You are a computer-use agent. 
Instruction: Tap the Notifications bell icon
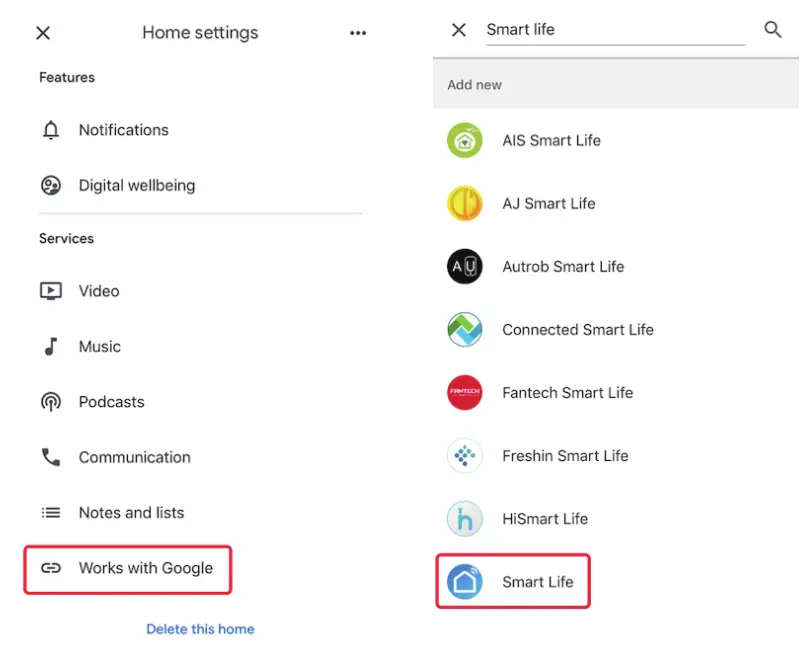(51, 130)
